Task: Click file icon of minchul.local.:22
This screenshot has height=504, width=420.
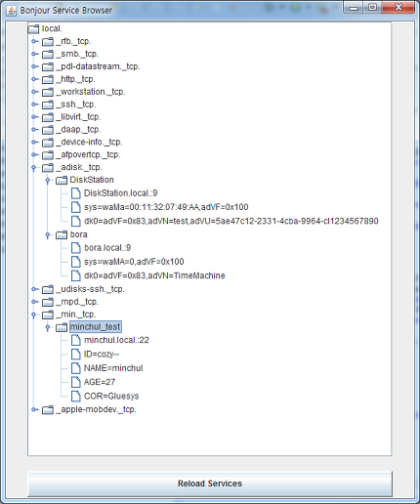Action: coord(75,340)
